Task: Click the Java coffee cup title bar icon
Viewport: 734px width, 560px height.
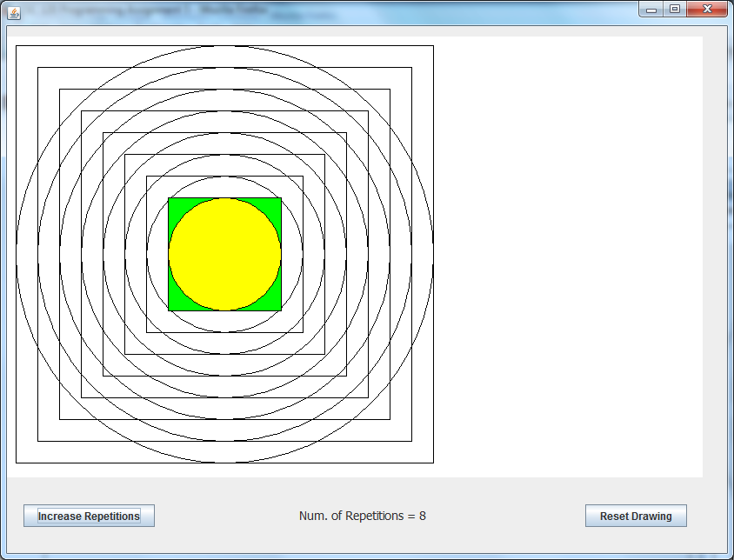Action: coord(14,11)
